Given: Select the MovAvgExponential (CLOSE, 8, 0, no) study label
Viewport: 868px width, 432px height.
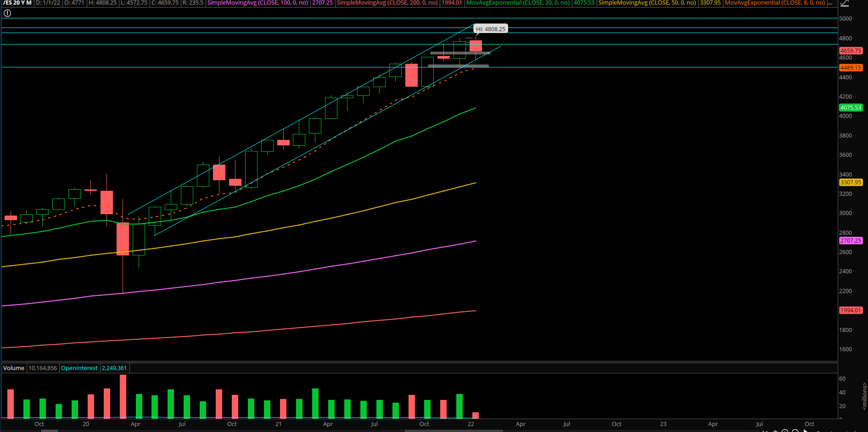Looking at the screenshot, I should (775, 3).
